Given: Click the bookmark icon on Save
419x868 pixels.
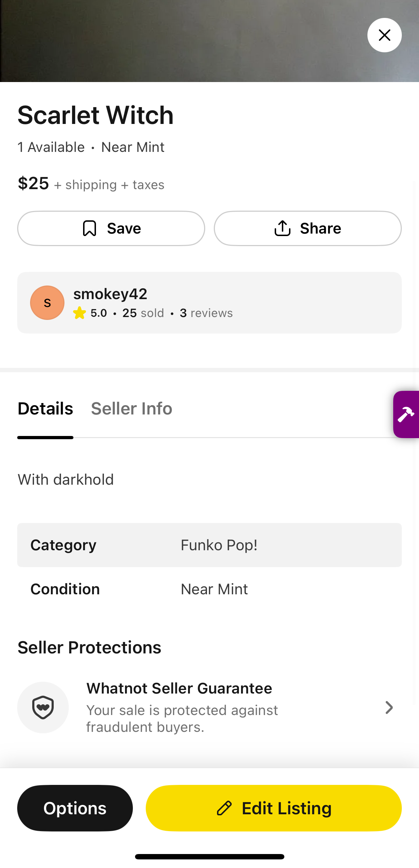Looking at the screenshot, I should 90,228.
